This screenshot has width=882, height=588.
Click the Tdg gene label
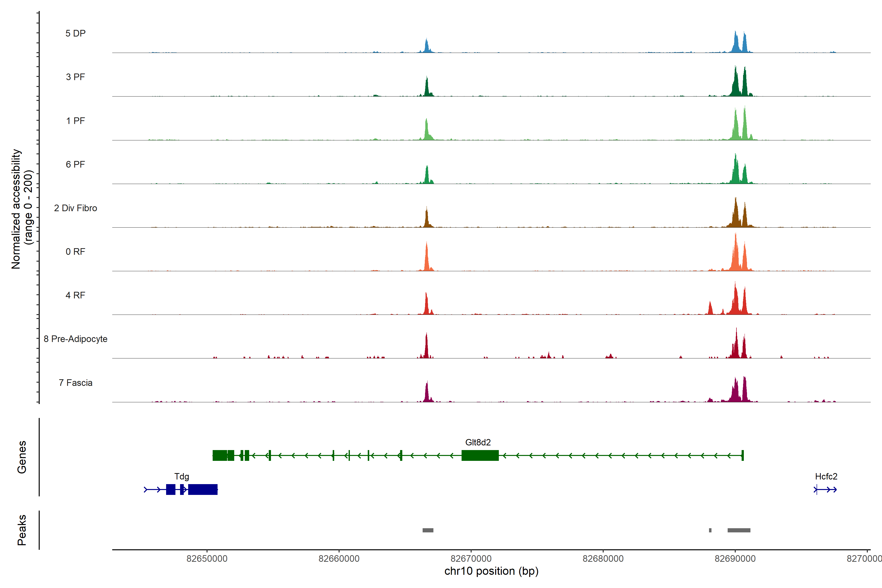(x=182, y=476)
